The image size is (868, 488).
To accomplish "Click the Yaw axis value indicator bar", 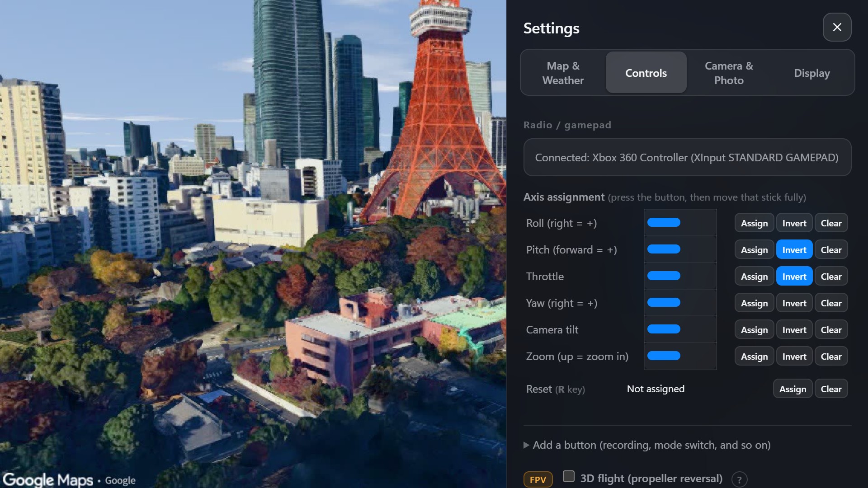I will (680, 302).
